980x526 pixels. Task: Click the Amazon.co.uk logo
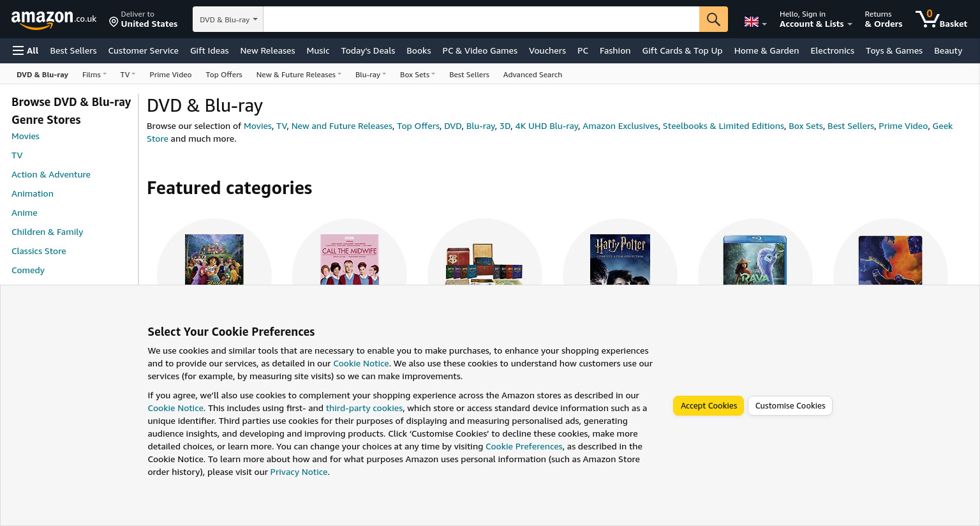(54, 19)
